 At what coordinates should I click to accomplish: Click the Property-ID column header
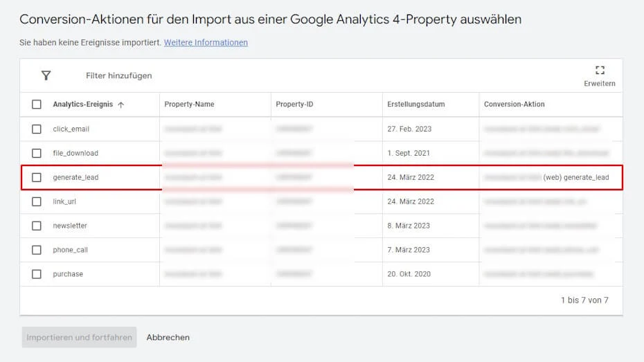[x=294, y=105]
